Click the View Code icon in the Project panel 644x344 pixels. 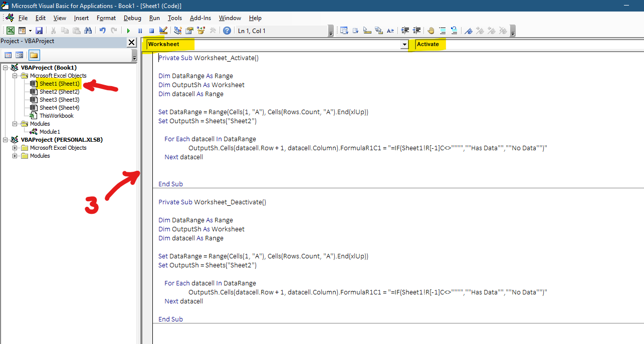[8, 55]
